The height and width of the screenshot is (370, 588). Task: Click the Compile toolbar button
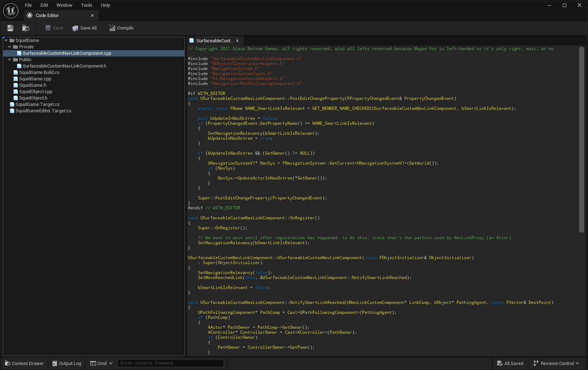click(121, 28)
